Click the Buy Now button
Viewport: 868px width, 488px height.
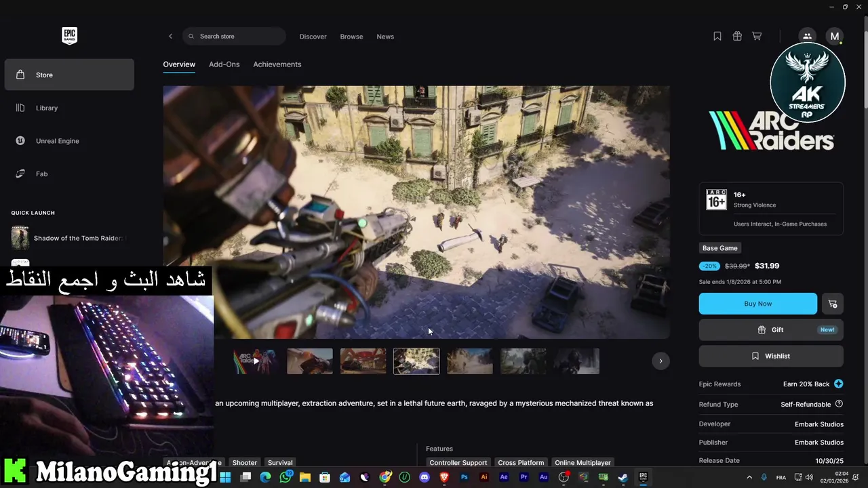757,304
